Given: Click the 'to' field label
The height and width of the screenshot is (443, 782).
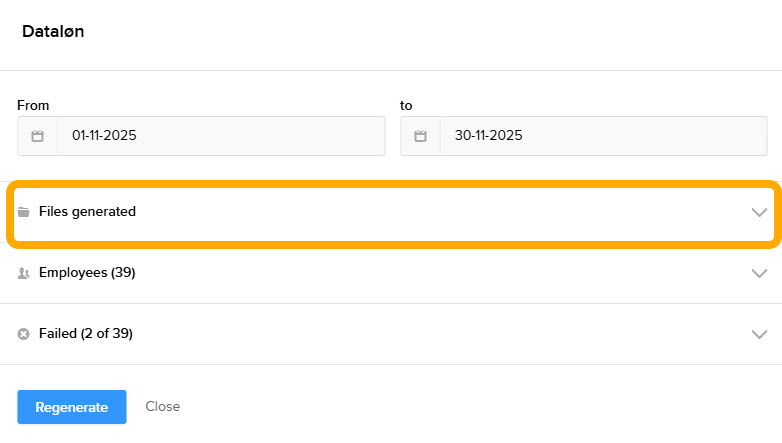Looking at the screenshot, I should [406, 105].
